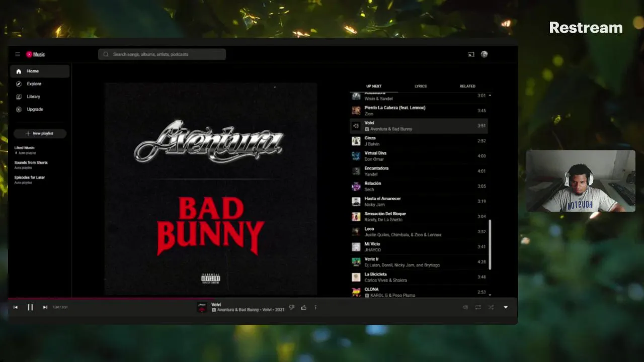The width and height of the screenshot is (644, 362).
Task: Click the Relación thumbnail
Action: [356, 186]
